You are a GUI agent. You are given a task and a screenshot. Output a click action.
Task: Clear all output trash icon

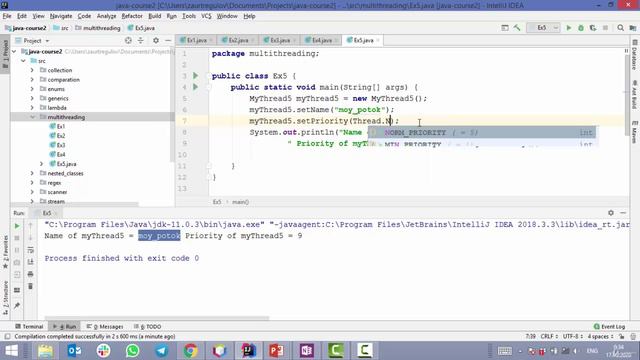(30, 287)
